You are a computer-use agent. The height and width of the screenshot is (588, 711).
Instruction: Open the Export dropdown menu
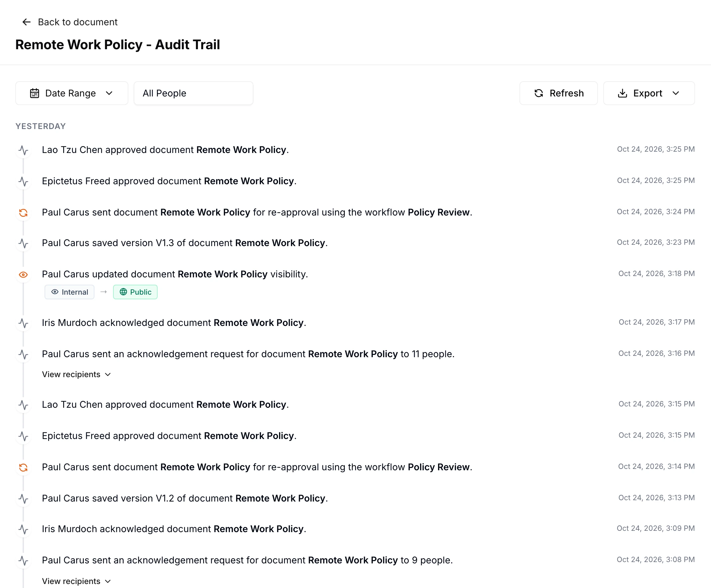(x=649, y=93)
